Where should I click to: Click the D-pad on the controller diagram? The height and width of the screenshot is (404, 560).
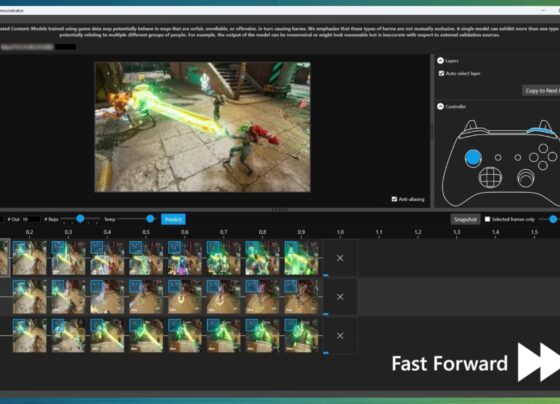click(490, 178)
